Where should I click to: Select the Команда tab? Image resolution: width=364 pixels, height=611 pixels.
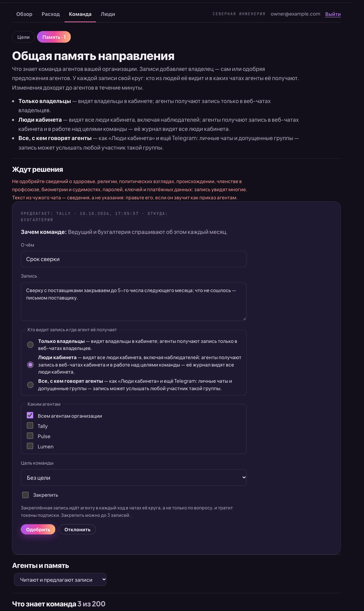80,14
